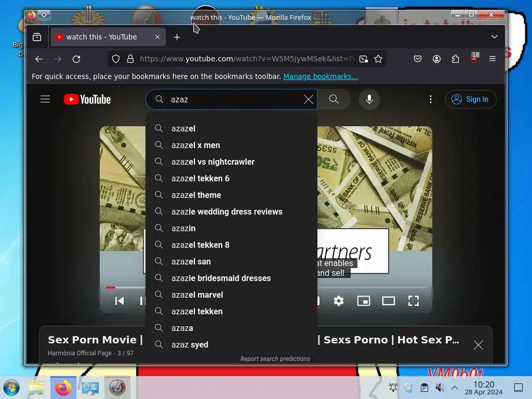This screenshot has height=399, width=532.
Task: Select suggestion 'azazel vs nightcrawler'
Action: 231,162
